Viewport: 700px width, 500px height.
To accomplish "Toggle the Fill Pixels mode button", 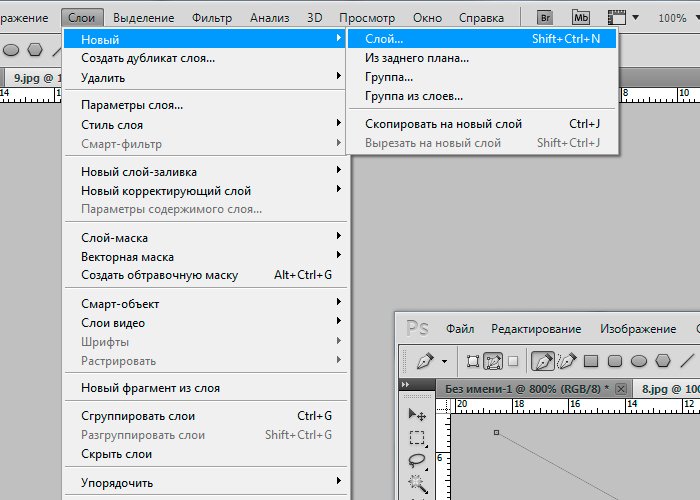I will [513, 361].
